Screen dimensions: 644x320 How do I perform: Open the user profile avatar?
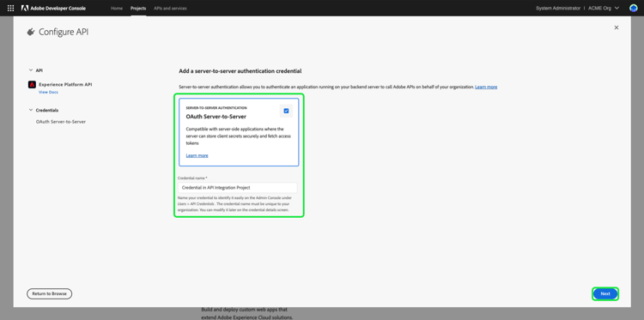tap(633, 9)
